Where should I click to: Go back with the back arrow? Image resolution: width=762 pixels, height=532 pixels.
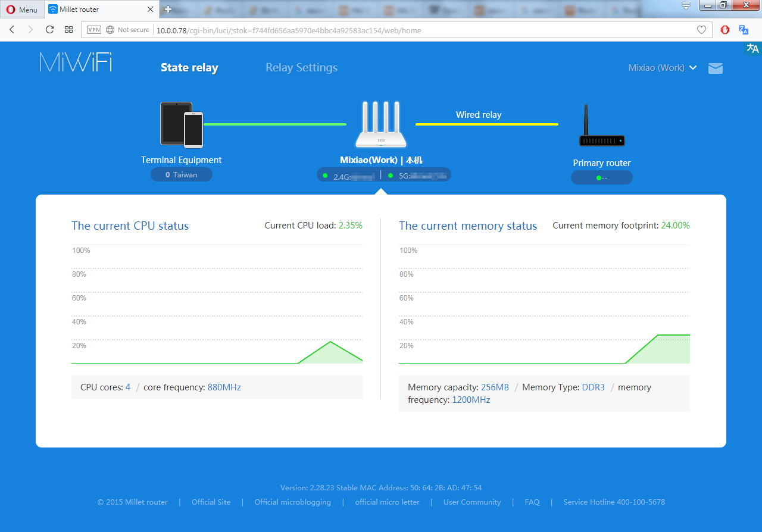point(12,30)
